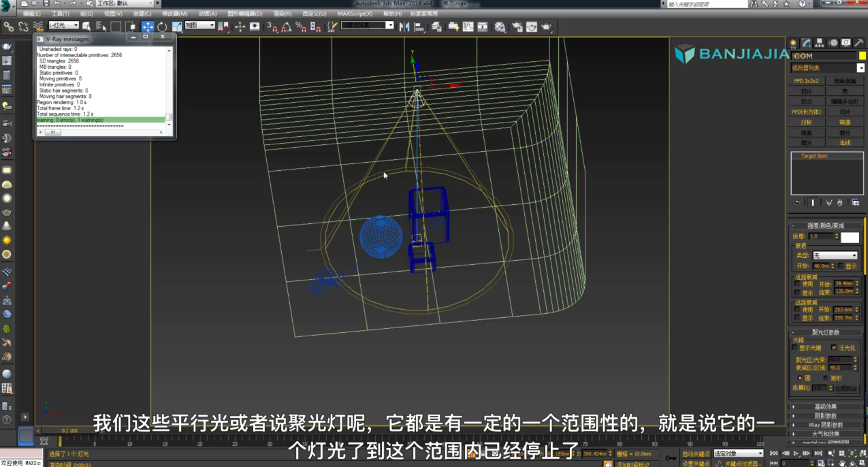Open the 修改器(M) menu
This screenshot has width=868, height=467.
(174, 14)
